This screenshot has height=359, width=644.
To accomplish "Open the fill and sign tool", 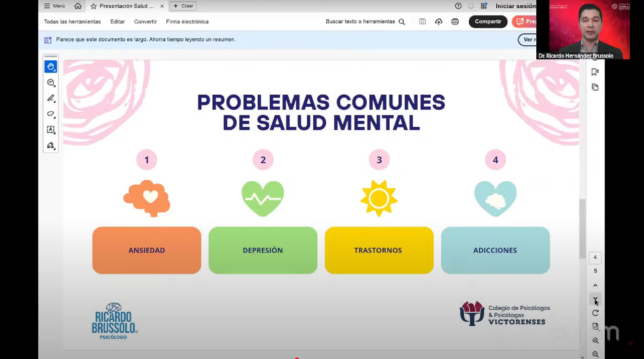I will 51,145.
